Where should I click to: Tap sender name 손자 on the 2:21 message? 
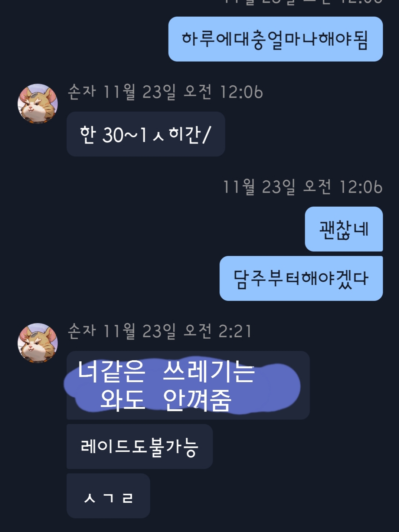[x=82, y=331]
